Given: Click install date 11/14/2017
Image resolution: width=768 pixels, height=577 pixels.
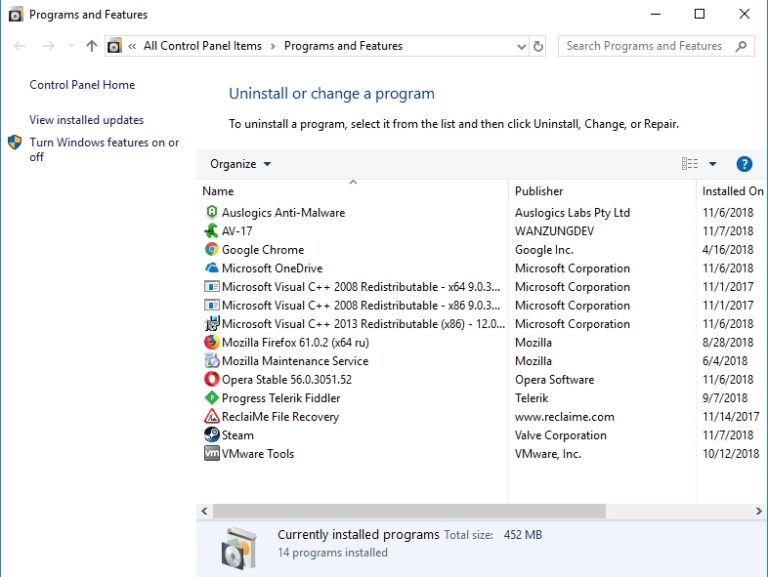Looking at the screenshot, I should tap(730, 417).
